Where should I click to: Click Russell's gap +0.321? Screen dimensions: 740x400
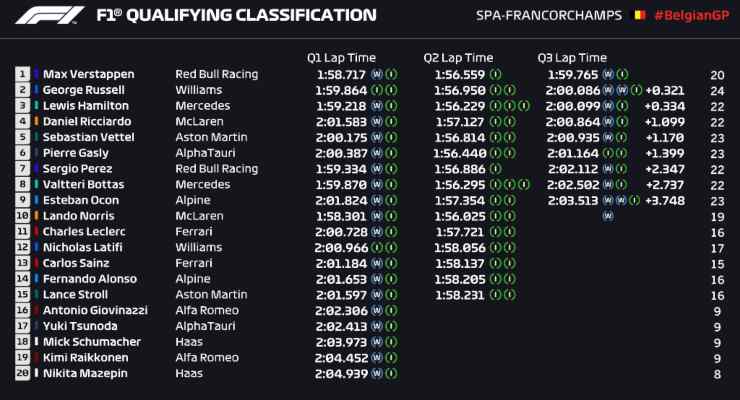[x=665, y=90]
